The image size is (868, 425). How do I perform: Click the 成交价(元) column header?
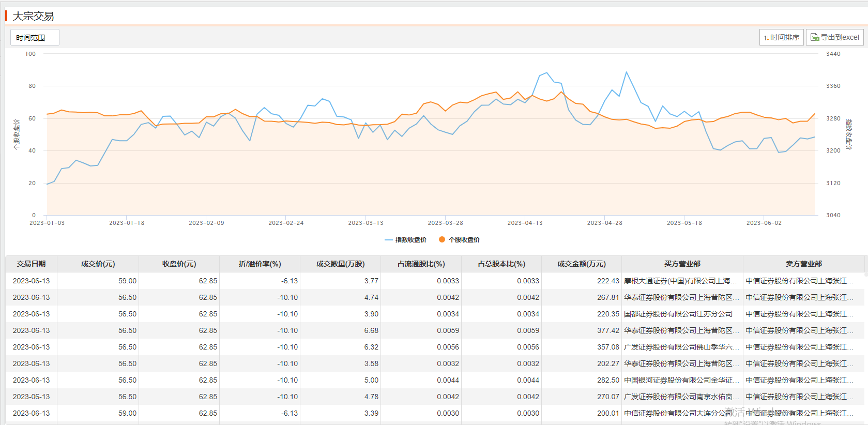coord(98,264)
